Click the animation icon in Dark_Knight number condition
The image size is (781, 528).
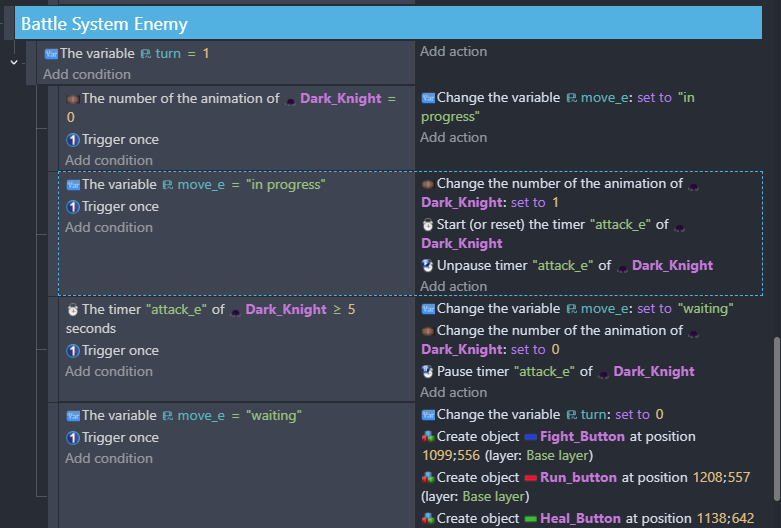tap(73, 98)
